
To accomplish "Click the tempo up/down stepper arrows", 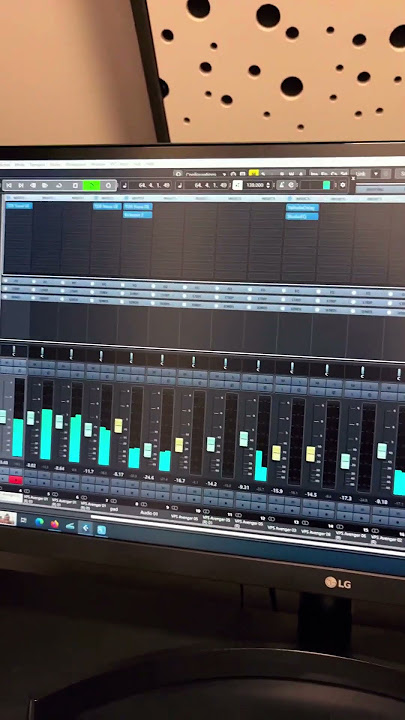I will pyautogui.click(x=268, y=185).
